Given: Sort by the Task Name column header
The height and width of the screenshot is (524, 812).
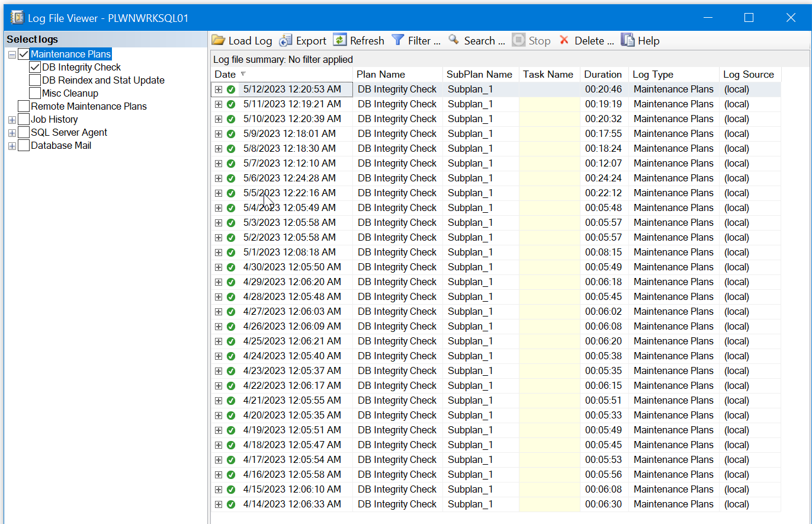Looking at the screenshot, I should (550, 75).
